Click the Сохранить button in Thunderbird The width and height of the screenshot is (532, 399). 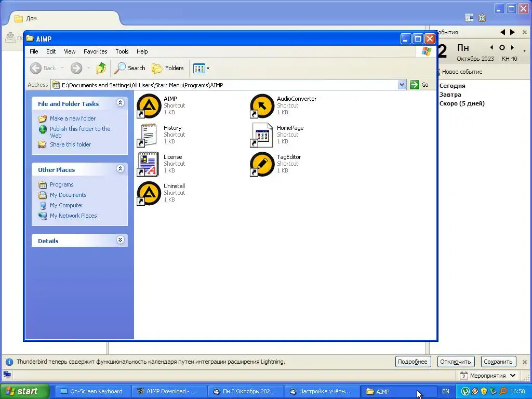click(498, 362)
